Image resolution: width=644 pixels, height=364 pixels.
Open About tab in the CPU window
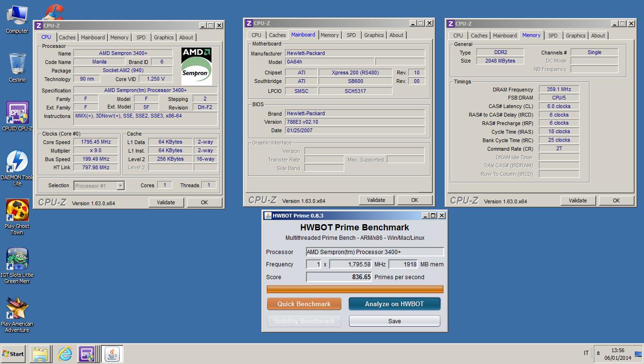click(186, 37)
